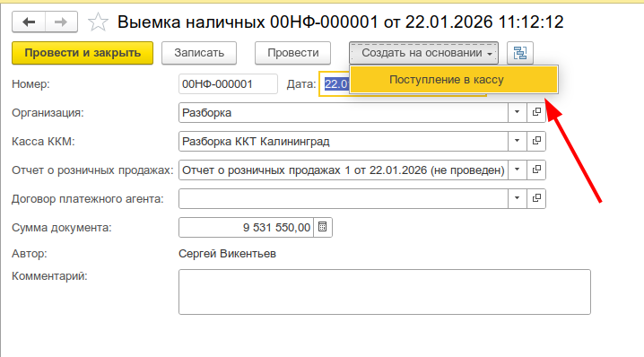Click the Провести button

292,53
